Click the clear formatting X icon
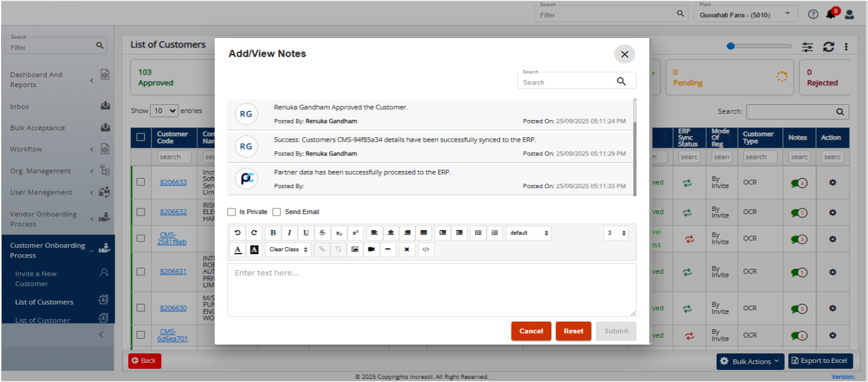This screenshot has width=868, height=382. point(407,250)
